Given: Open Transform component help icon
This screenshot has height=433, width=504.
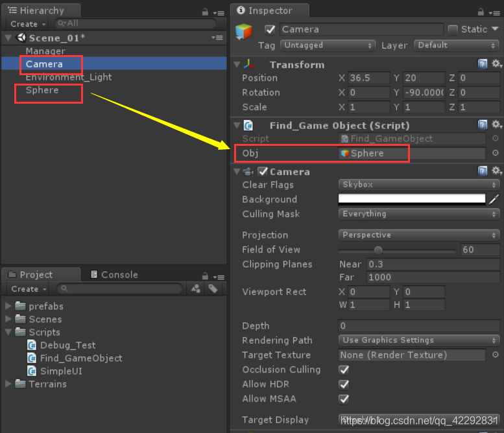Looking at the screenshot, I should tap(483, 64).
